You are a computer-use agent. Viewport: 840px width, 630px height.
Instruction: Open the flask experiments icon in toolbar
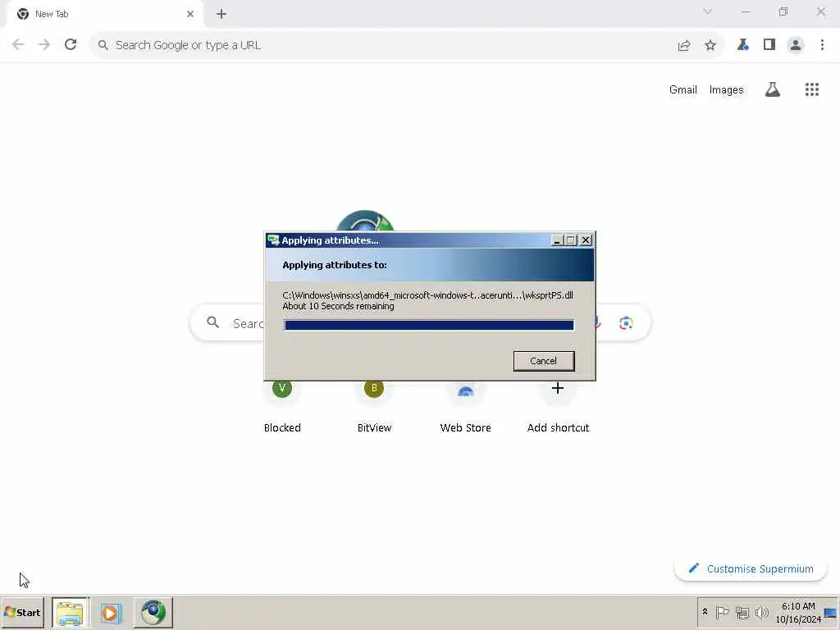pyautogui.click(x=743, y=45)
